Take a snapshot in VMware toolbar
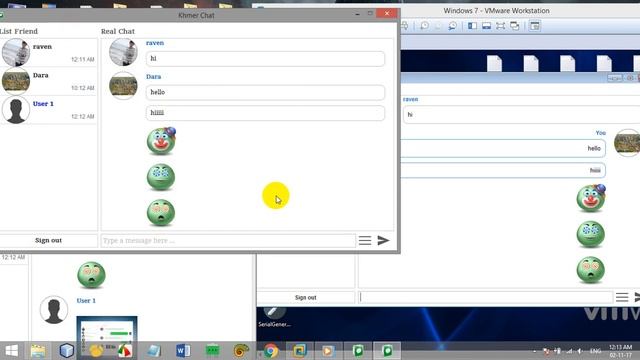Viewport: 640px width, 360px height. tap(424, 26)
